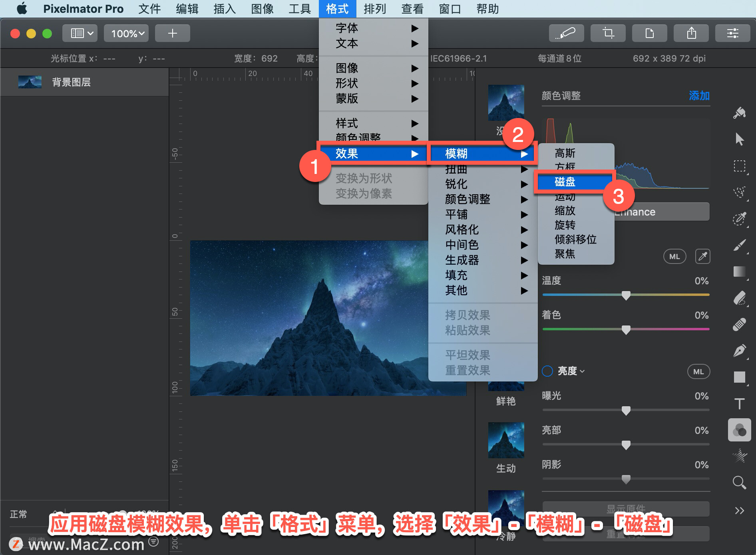This screenshot has width=756, height=555.
Task: Open 格式 menu in menu bar
Action: click(337, 9)
